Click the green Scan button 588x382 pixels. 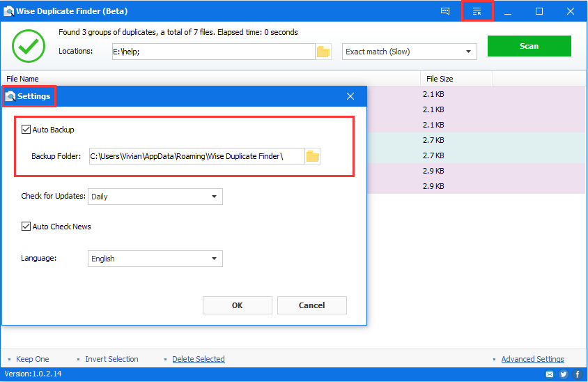point(529,46)
